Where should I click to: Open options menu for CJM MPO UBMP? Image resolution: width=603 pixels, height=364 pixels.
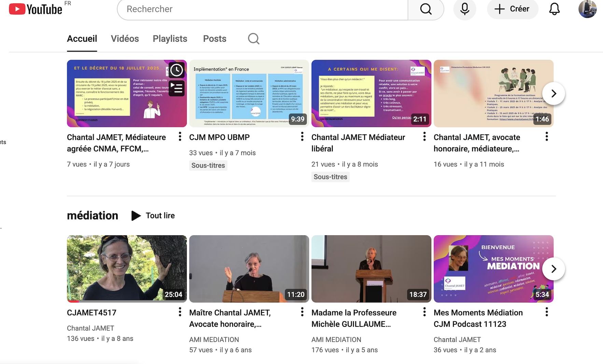(302, 137)
